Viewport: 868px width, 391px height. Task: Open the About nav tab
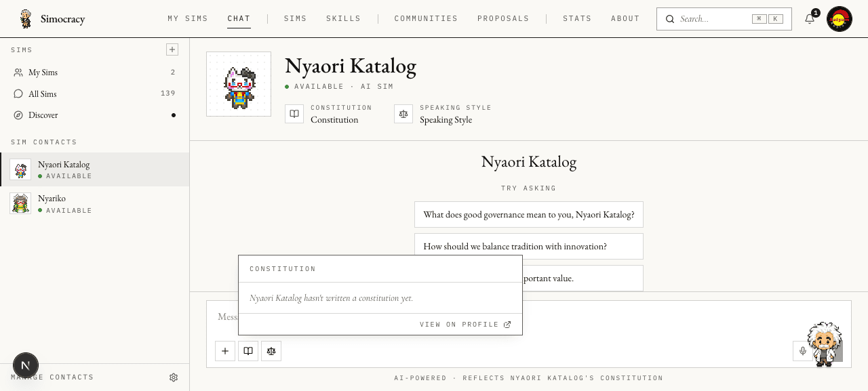[625, 19]
